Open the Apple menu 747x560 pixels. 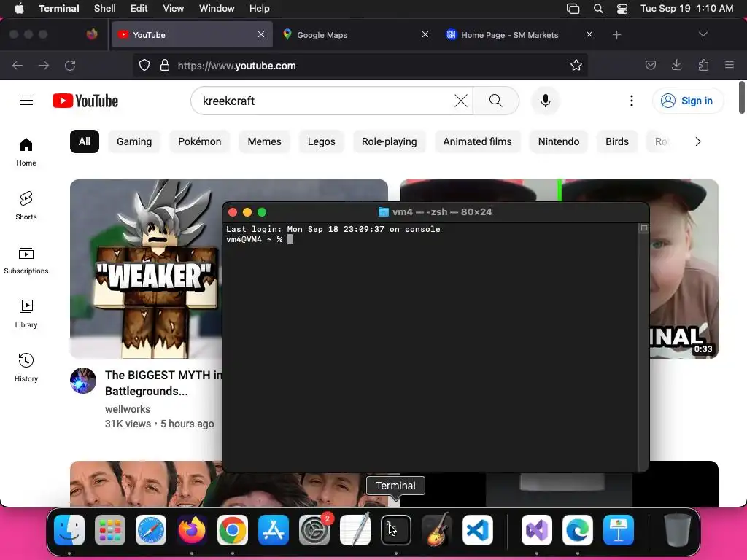point(19,8)
